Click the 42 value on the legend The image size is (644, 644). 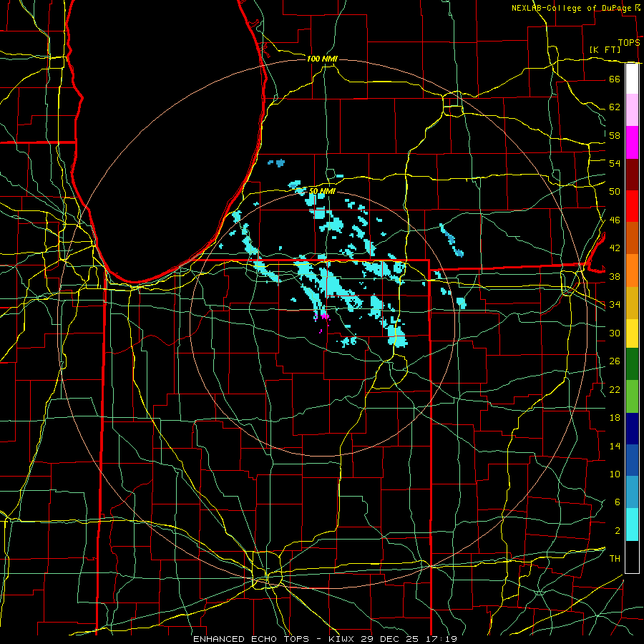pos(615,248)
